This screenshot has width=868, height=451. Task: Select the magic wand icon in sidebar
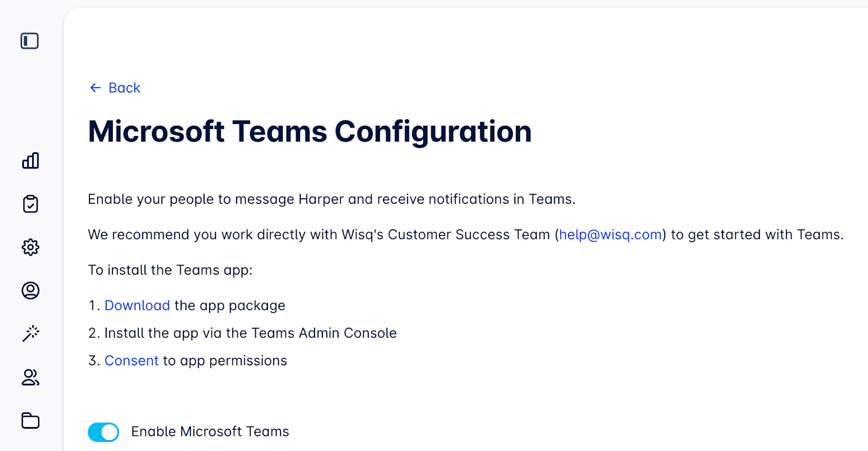coord(30,333)
